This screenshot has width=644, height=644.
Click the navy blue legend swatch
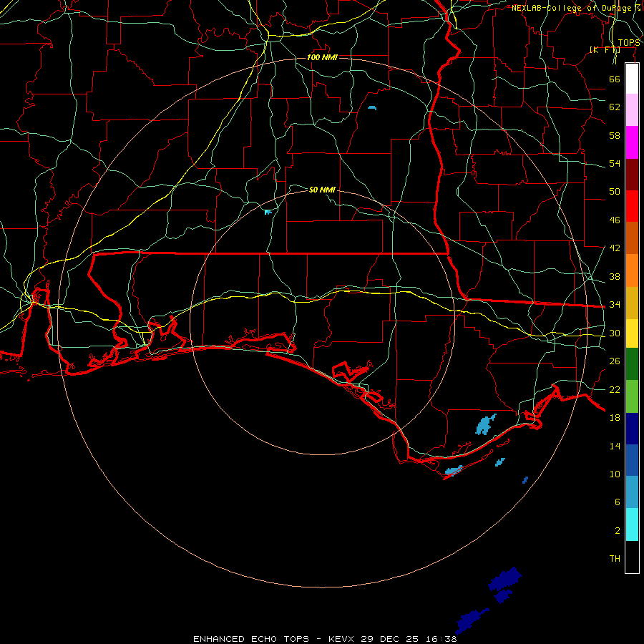(632, 429)
